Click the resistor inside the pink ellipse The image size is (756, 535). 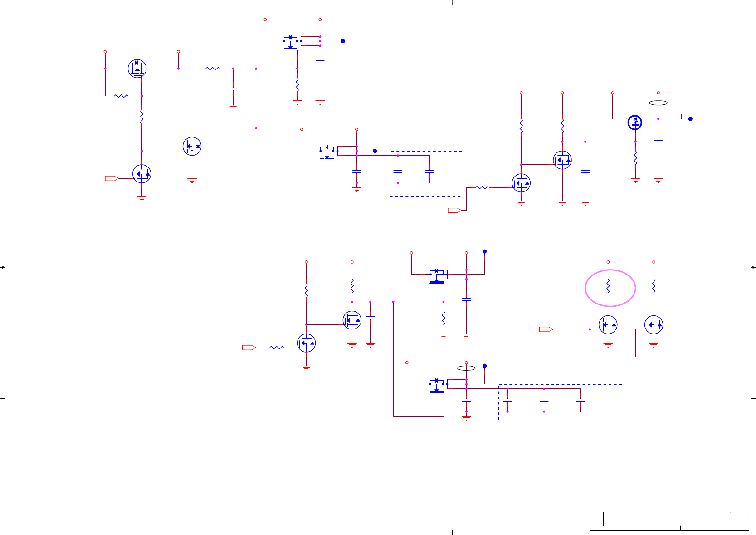coord(608,286)
